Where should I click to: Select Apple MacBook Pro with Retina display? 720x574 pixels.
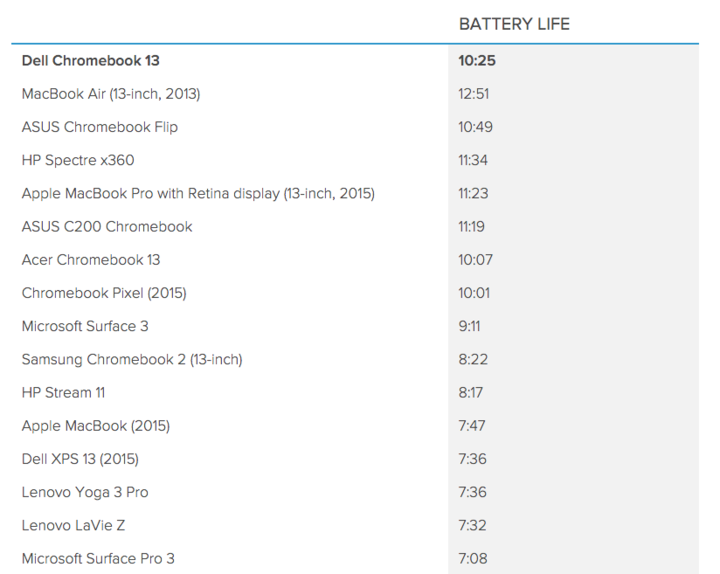(x=198, y=193)
